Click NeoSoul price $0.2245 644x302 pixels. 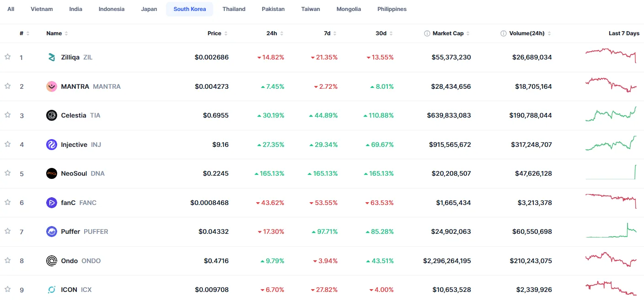tap(216, 173)
